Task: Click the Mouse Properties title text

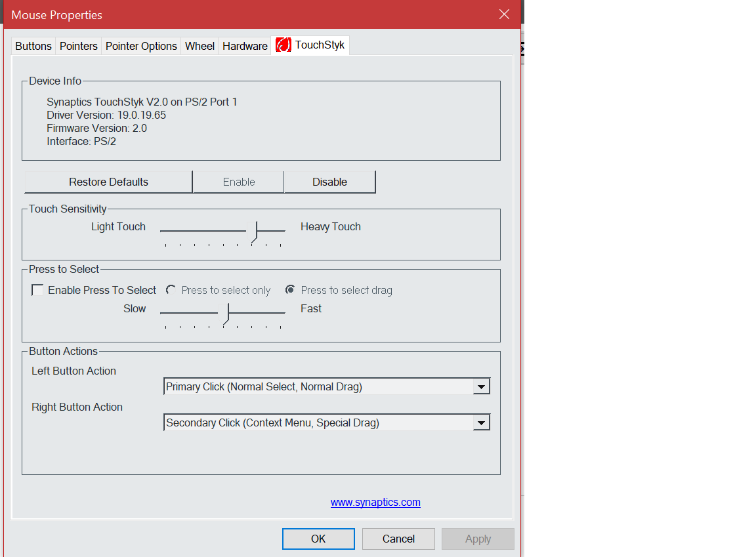Action: (57, 15)
